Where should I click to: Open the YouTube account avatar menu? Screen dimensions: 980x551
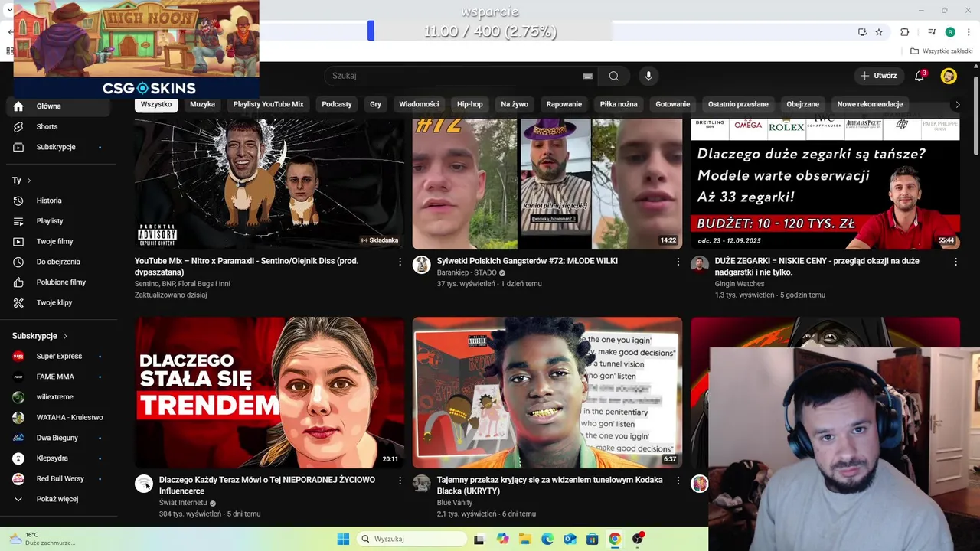(949, 76)
